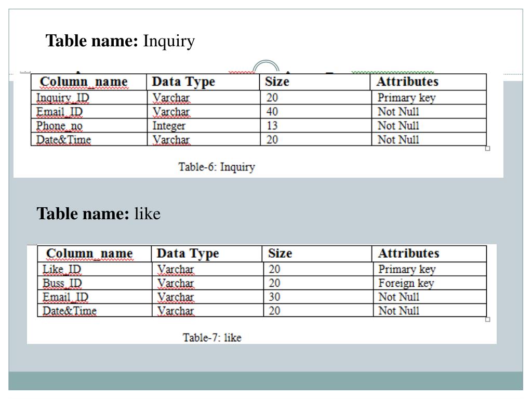Click Date&Time cell in like table
Screen dimensions: 532x399
coord(95,311)
